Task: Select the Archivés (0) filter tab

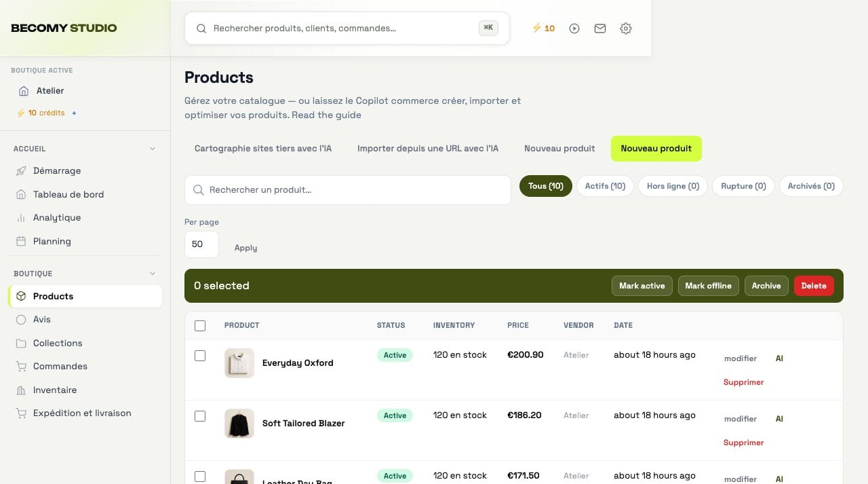Action: [x=811, y=186]
